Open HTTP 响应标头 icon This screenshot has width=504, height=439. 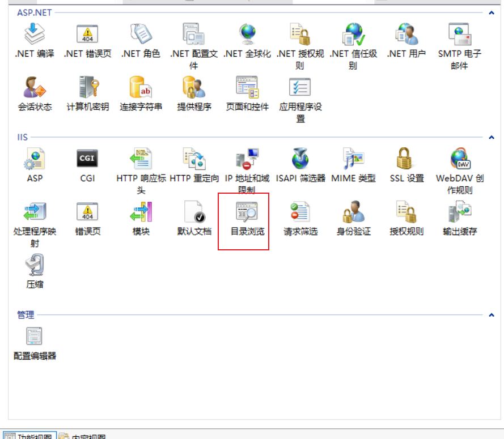pos(141,159)
